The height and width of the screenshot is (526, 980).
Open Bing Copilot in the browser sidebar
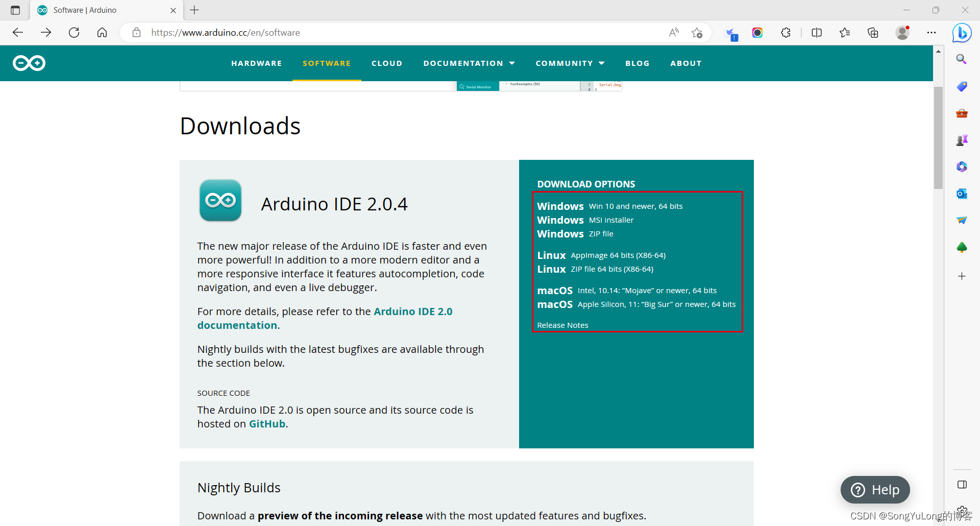point(962,32)
